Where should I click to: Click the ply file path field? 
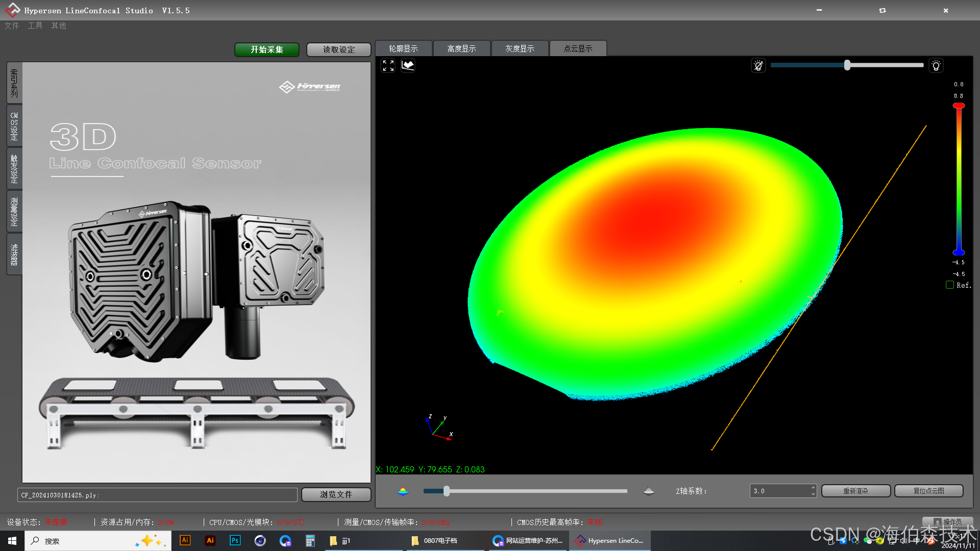point(157,495)
